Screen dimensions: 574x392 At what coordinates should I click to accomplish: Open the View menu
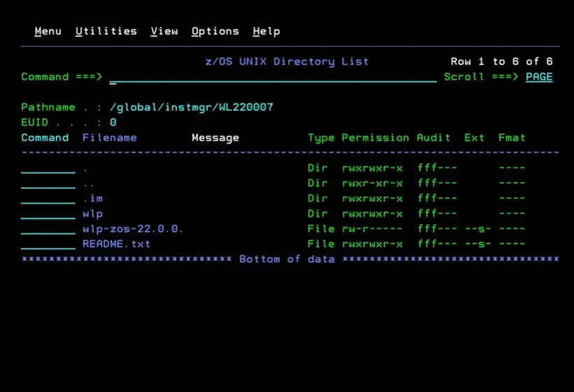point(164,31)
